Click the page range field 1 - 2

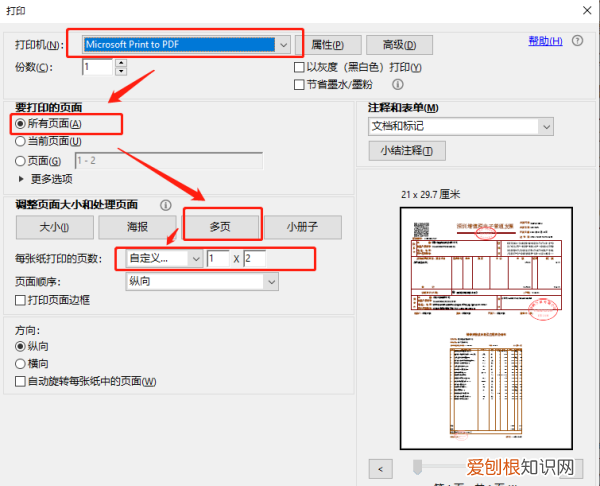(169, 161)
